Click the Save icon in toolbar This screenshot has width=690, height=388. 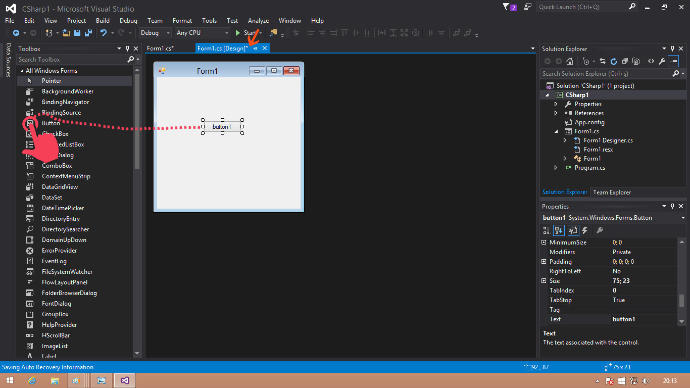(x=77, y=33)
